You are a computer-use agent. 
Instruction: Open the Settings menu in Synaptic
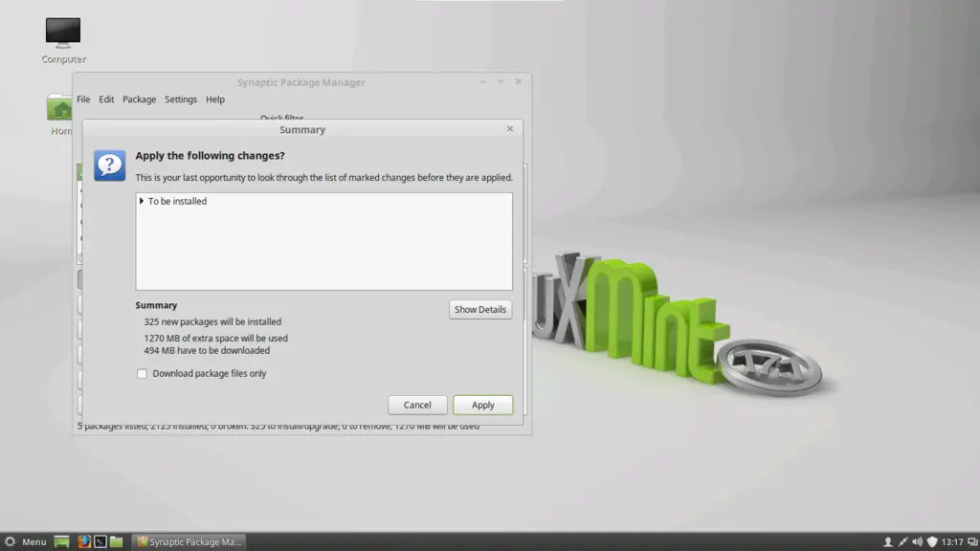[x=181, y=99]
